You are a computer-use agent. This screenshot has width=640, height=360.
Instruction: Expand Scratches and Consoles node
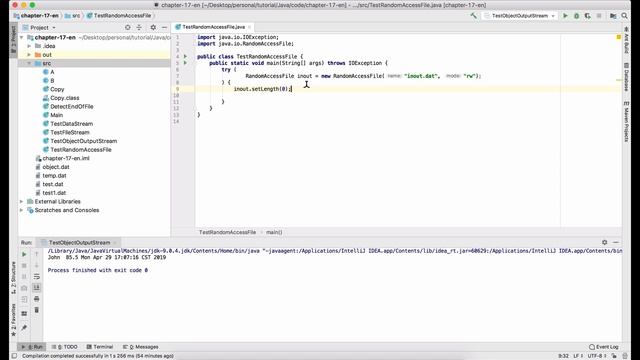(x=21, y=210)
